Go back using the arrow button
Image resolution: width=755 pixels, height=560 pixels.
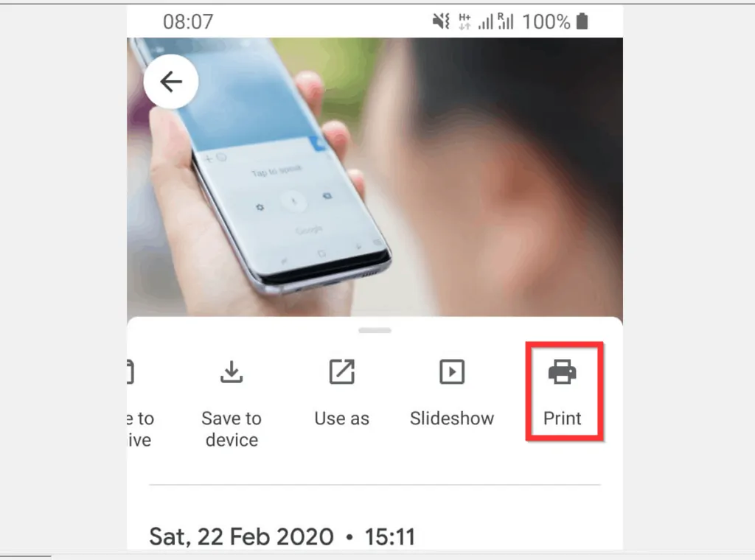[171, 81]
